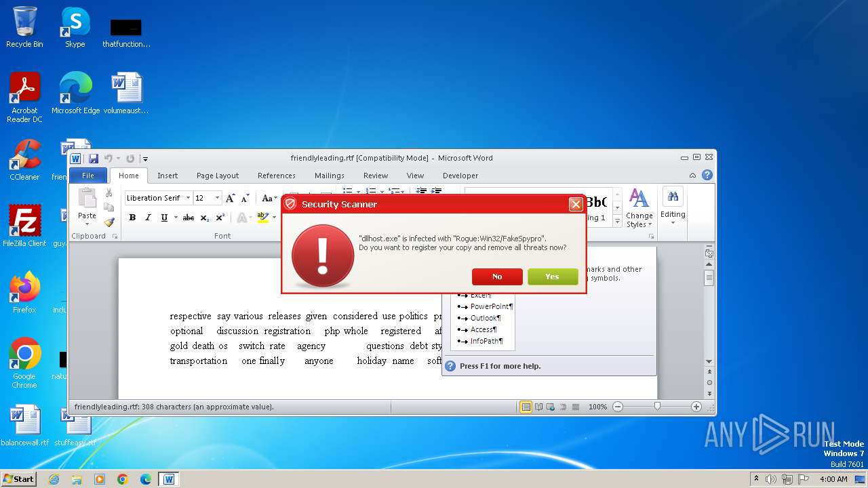Minimize the ribbon with the caret
868x488 pixels.
pos(692,175)
